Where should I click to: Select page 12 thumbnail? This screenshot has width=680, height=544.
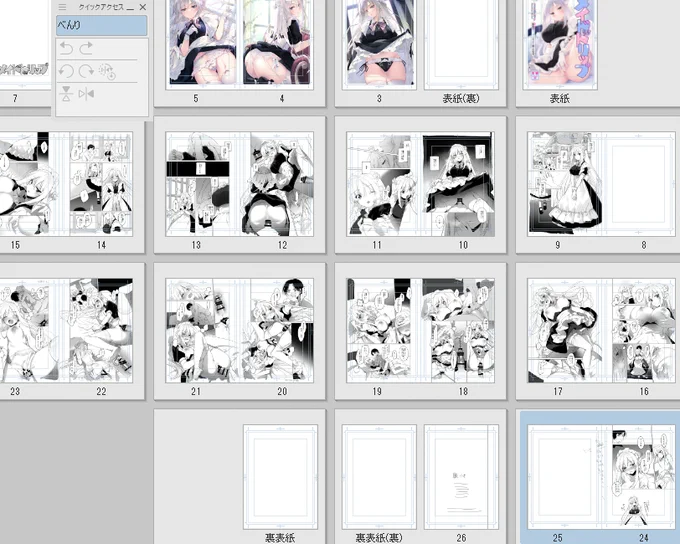278,184
